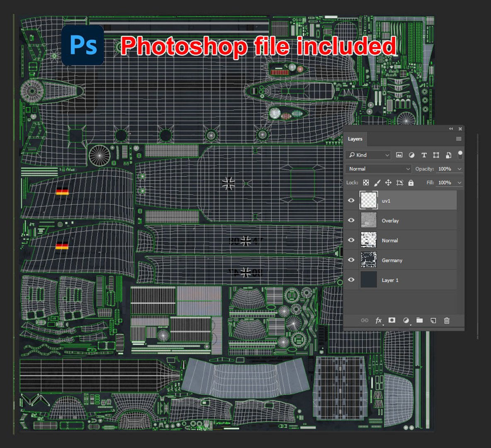The width and height of the screenshot is (491, 448).
Task: Open the Normal blend mode dropdown
Action: (x=378, y=169)
